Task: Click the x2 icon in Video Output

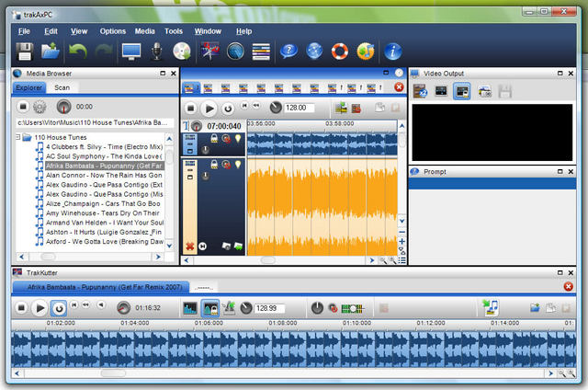Action: 421,91
